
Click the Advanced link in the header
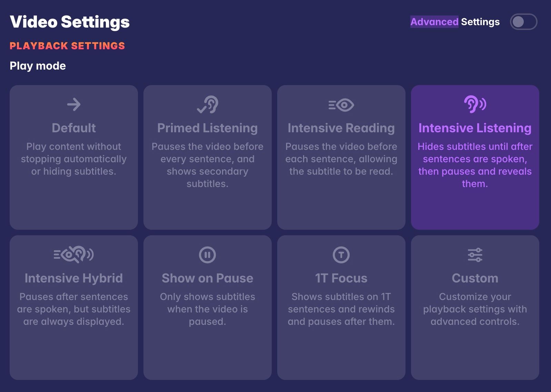pos(434,21)
